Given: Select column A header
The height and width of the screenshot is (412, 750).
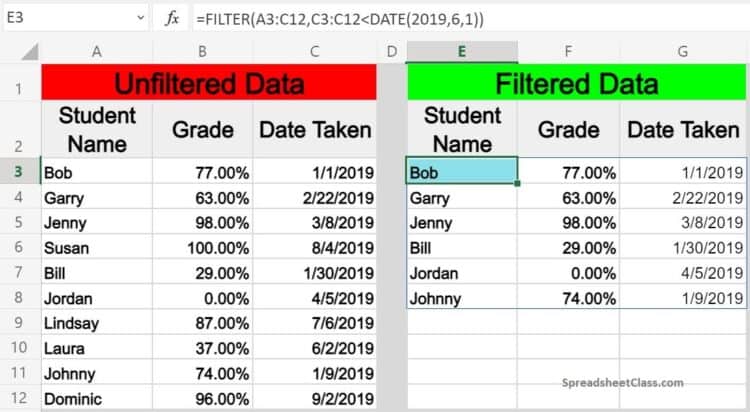Looking at the screenshot, I should (x=97, y=52).
